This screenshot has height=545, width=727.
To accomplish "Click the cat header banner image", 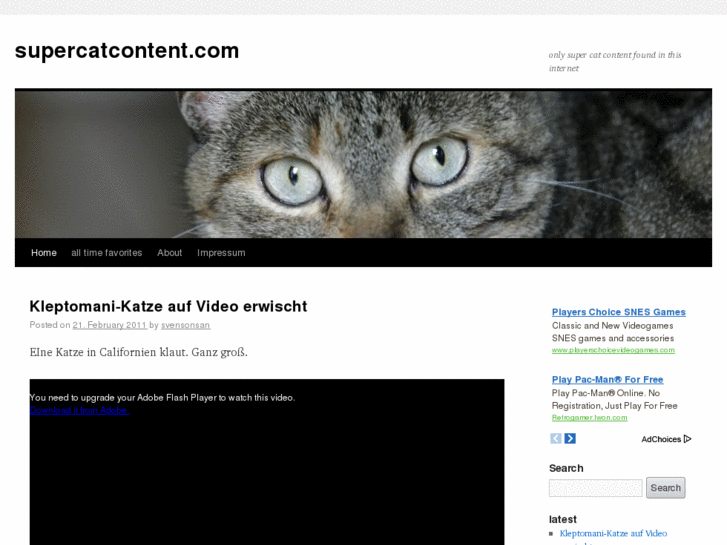I will pyautogui.click(x=364, y=163).
